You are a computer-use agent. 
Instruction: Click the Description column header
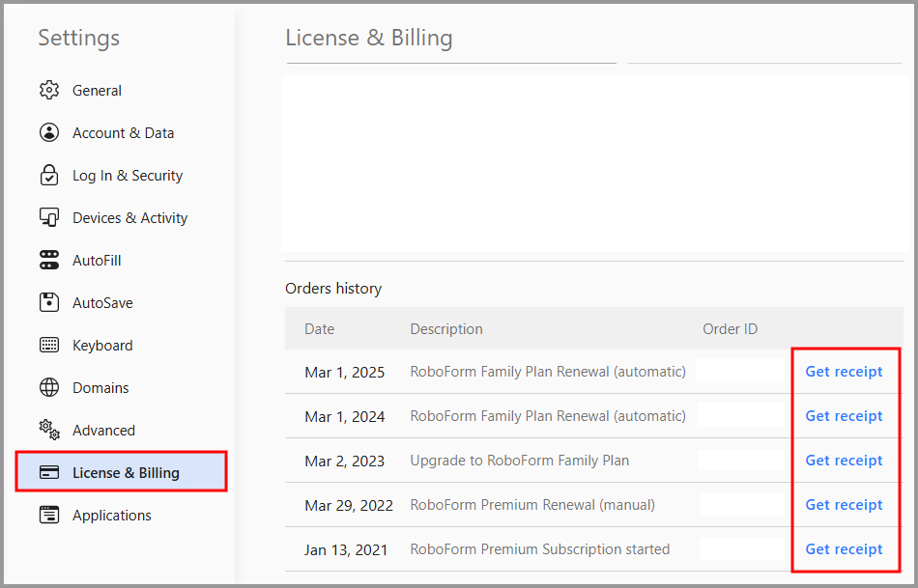446,329
